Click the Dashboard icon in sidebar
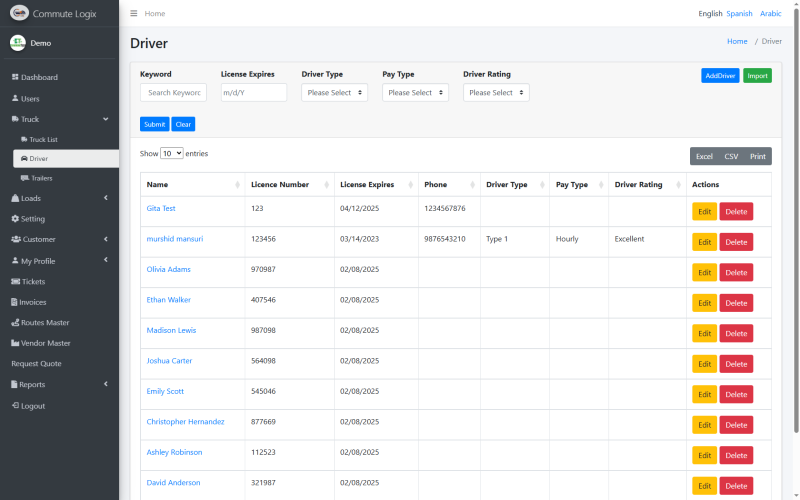800x500 pixels. pyautogui.click(x=15, y=77)
